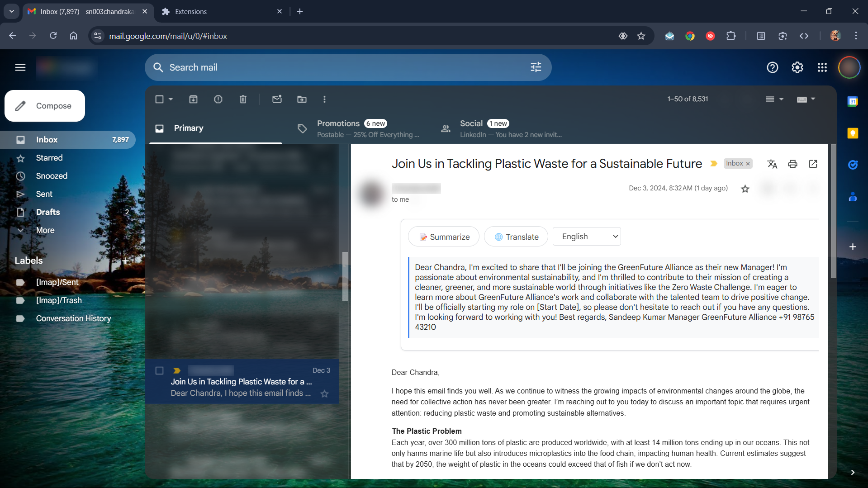
Task: Report the conversation as spam
Action: [x=218, y=99]
